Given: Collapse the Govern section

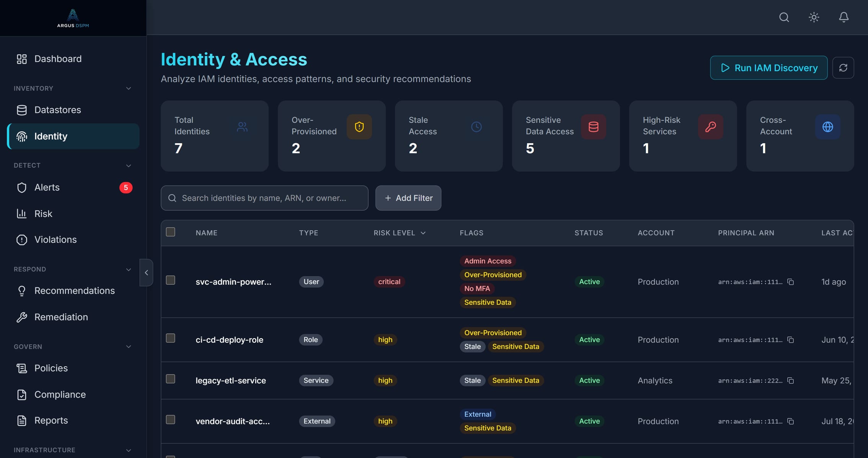Looking at the screenshot, I should point(129,347).
